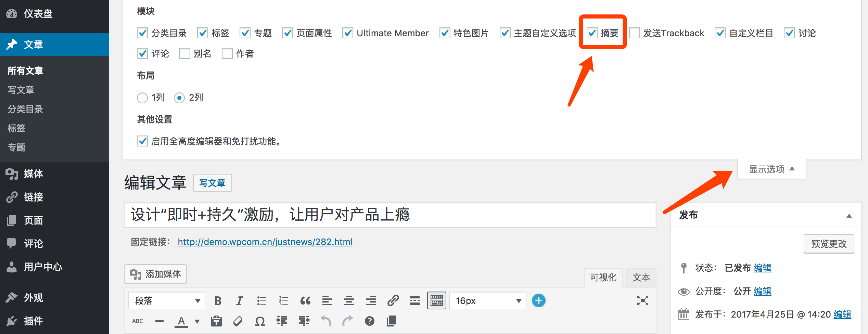
Task: Open 仪表盘 in the sidebar
Action: [54, 14]
